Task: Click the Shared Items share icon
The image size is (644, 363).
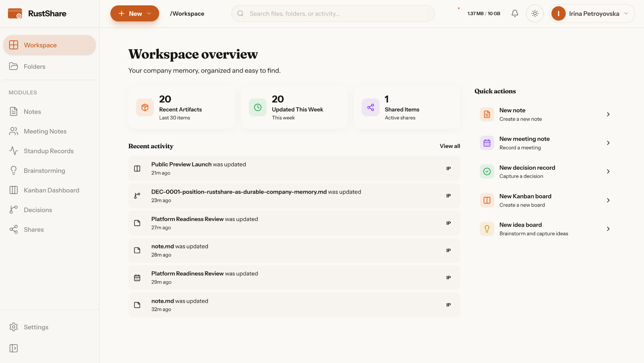Action: tap(370, 107)
